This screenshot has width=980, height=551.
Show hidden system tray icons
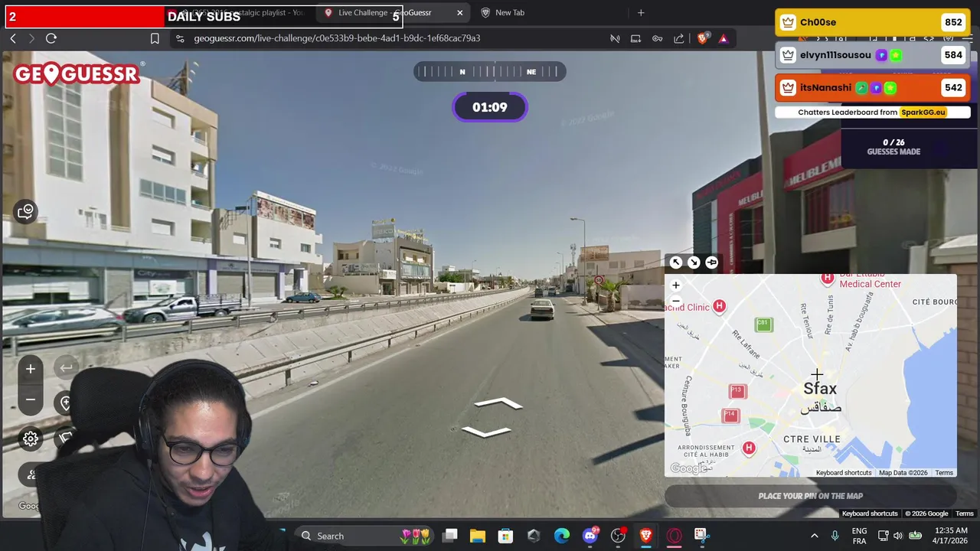click(x=814, y=536)
